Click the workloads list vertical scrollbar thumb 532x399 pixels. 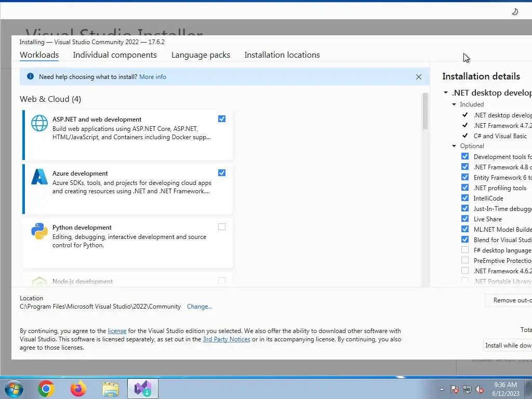coord(425,111)
